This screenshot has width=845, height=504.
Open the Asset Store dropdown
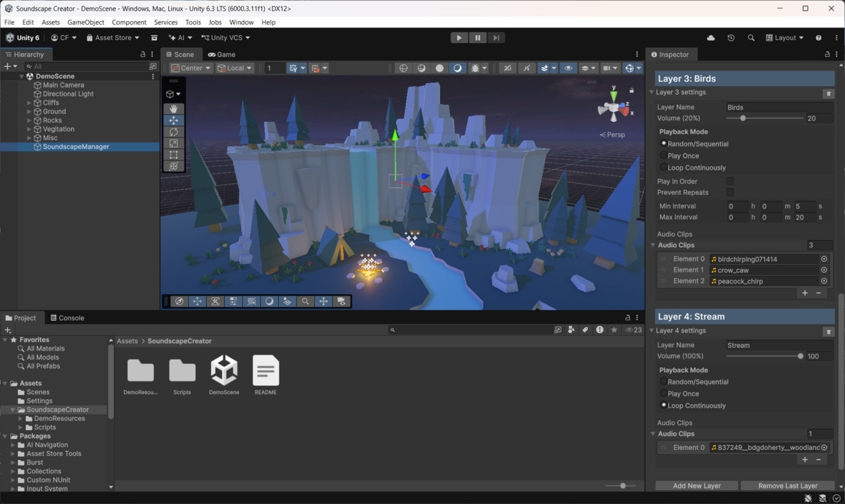(x=113, y=38)
